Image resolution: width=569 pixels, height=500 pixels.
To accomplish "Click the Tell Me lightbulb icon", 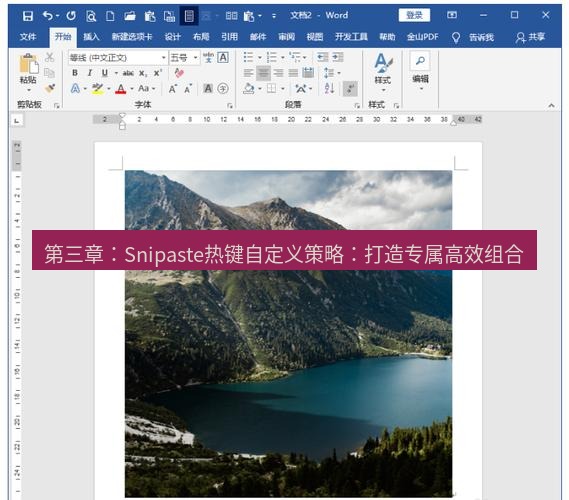I will tap(456, 37).
